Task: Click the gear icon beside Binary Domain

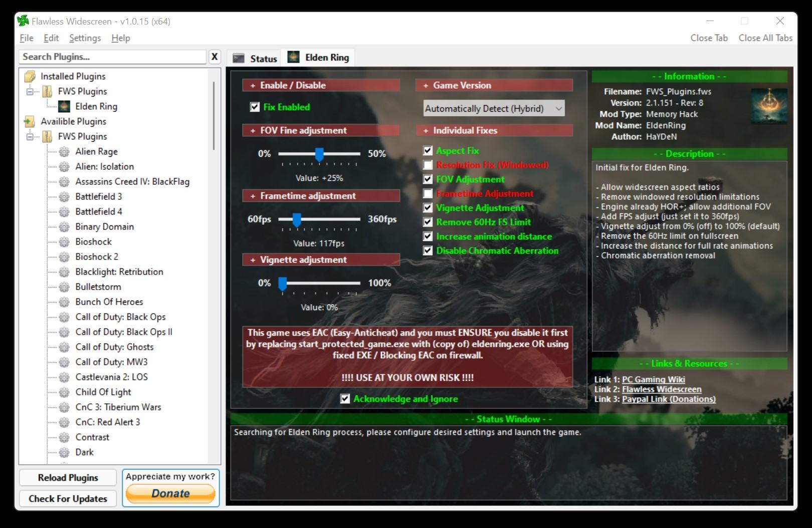Action: [x=64, y=226]
